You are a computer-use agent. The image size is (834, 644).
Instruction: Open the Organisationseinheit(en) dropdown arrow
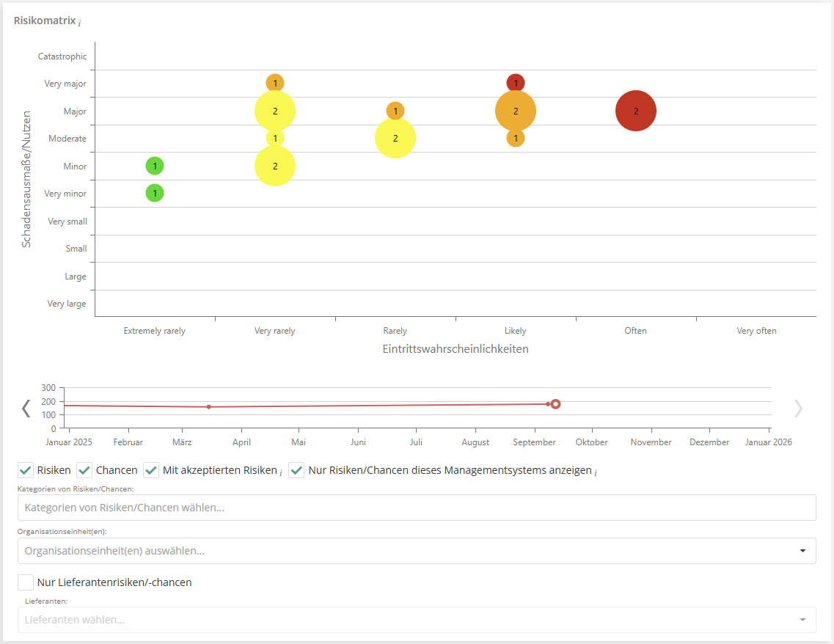pyautogui.click(x=802, y=551)
